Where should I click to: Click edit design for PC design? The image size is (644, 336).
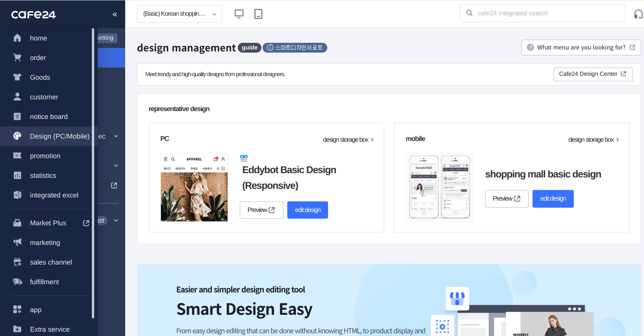[308, 210]
